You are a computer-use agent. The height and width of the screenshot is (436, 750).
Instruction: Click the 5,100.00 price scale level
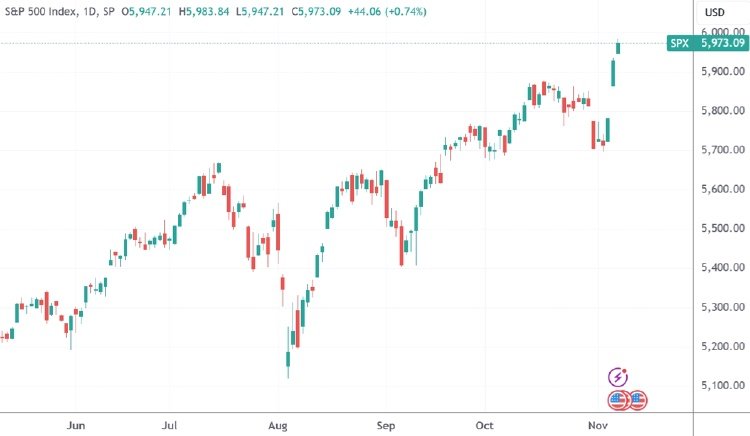[x=723, y=385]
